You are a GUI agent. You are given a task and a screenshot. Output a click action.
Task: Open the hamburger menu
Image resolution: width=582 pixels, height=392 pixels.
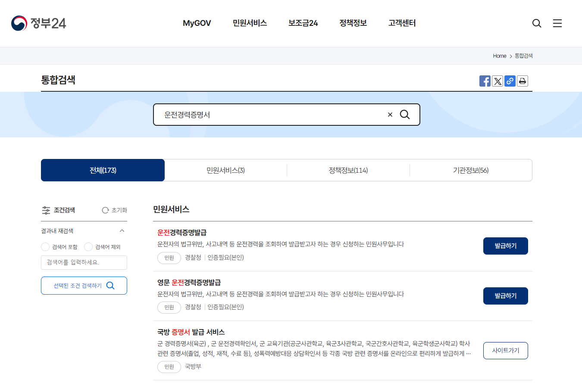tap(557, 23)
